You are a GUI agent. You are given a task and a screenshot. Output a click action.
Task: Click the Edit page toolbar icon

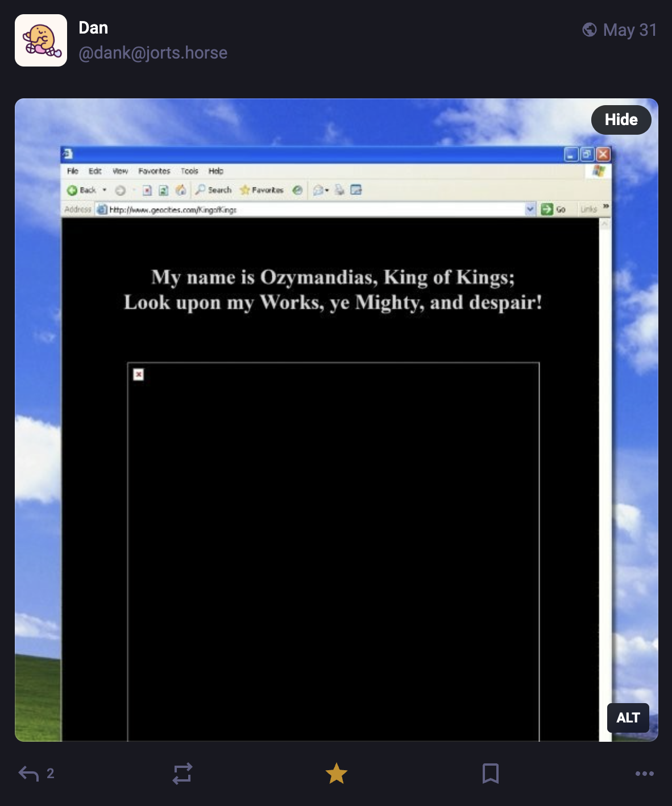pos(356,190)
